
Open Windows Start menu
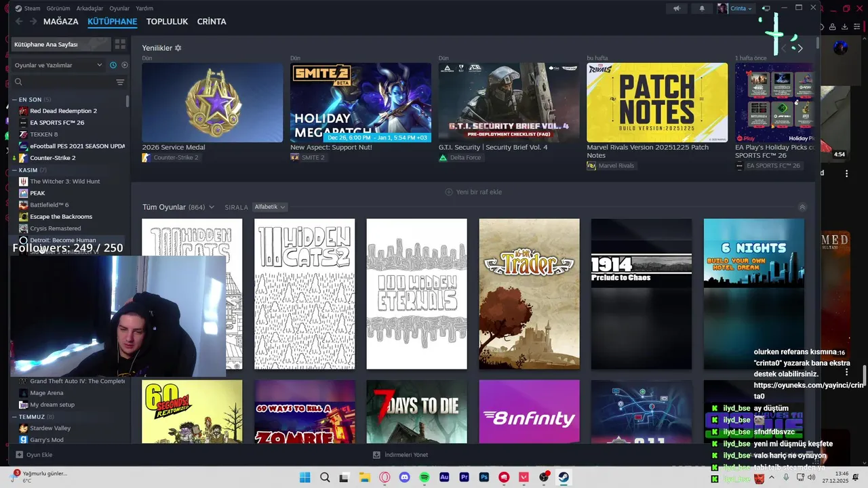pos(305,477)
